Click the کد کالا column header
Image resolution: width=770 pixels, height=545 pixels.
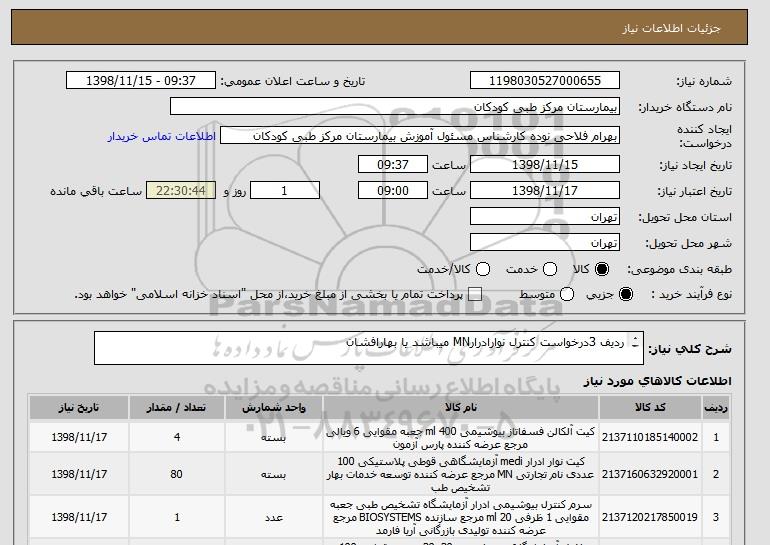(x=650, y=408)
